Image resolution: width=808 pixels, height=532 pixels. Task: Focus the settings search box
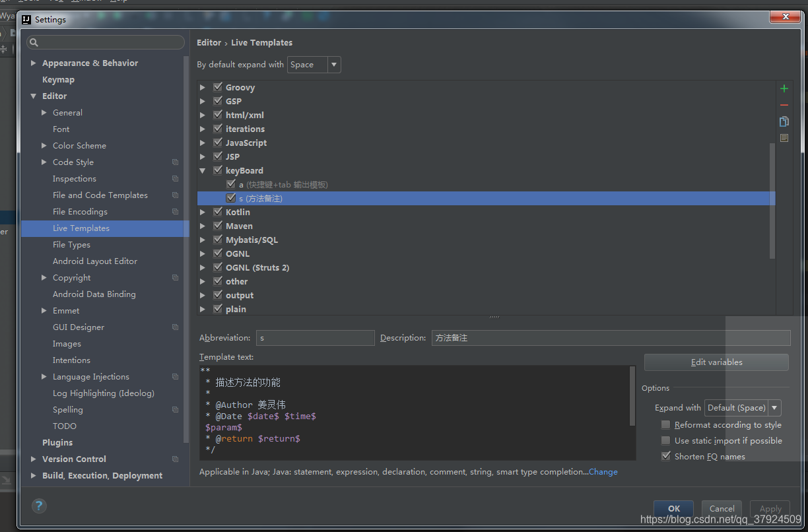[106, 42]
